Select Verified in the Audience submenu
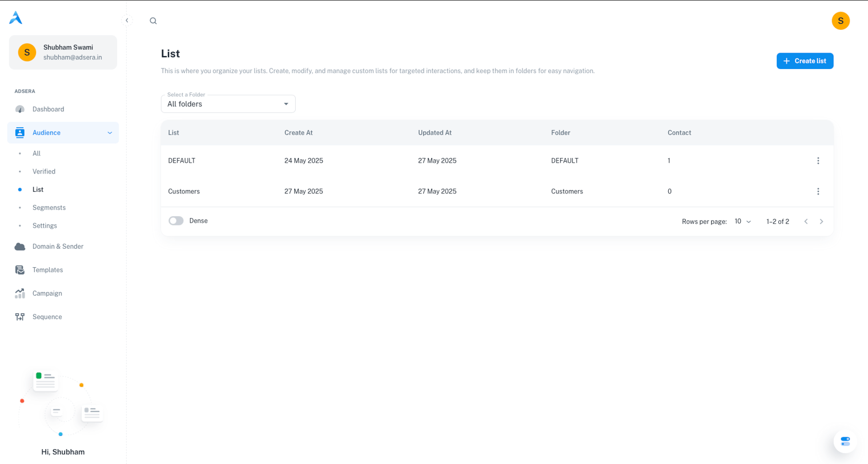The width and height of the screenshot is (868, 464). (44, 171)
